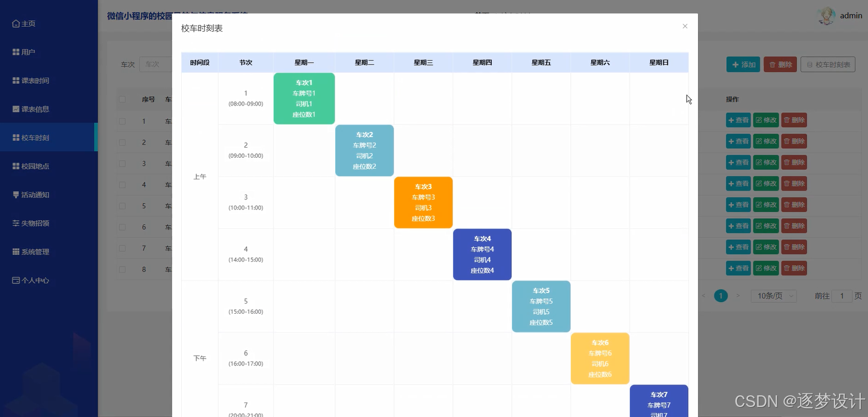Open 校园地点 sidebar menu
Viewport: 868px width, 417px height.
[x=49, y=166]
